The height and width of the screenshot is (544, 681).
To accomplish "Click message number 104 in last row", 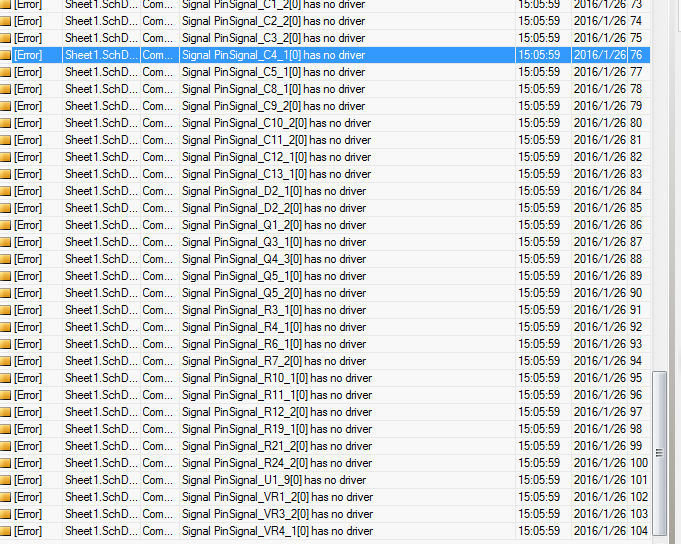I will pos(638,531).
